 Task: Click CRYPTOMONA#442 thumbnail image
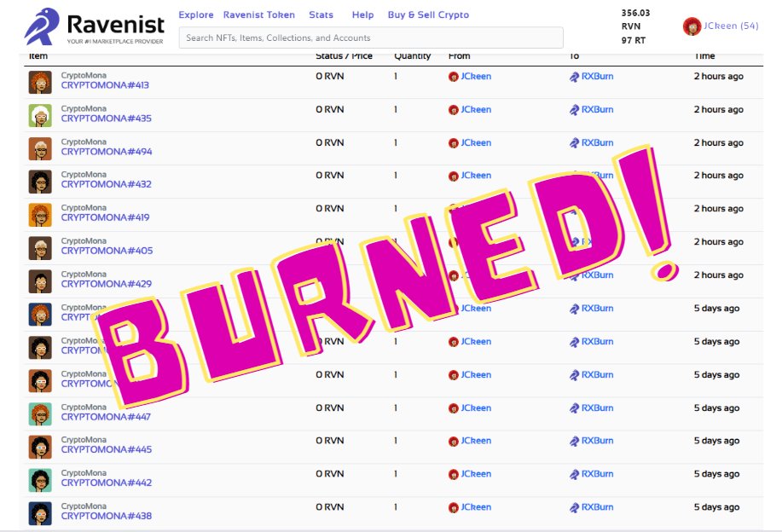pyautogui.click(x=40, y=480)
